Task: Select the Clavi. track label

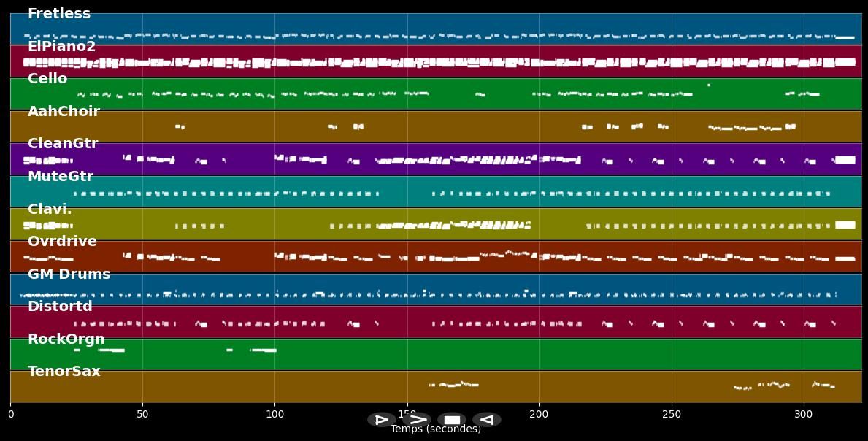Action: tap(50, 210)
